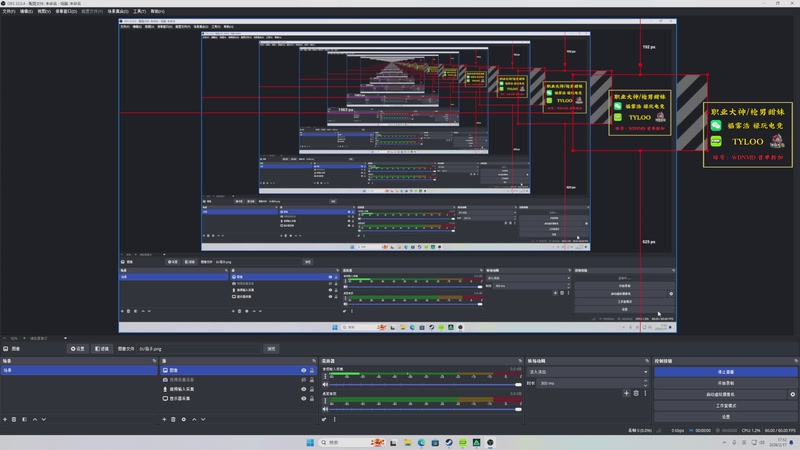Viewport: 800px width, 450px height.
Task: Move the scene down with the down arrow
Action: (x=44, y=419)
